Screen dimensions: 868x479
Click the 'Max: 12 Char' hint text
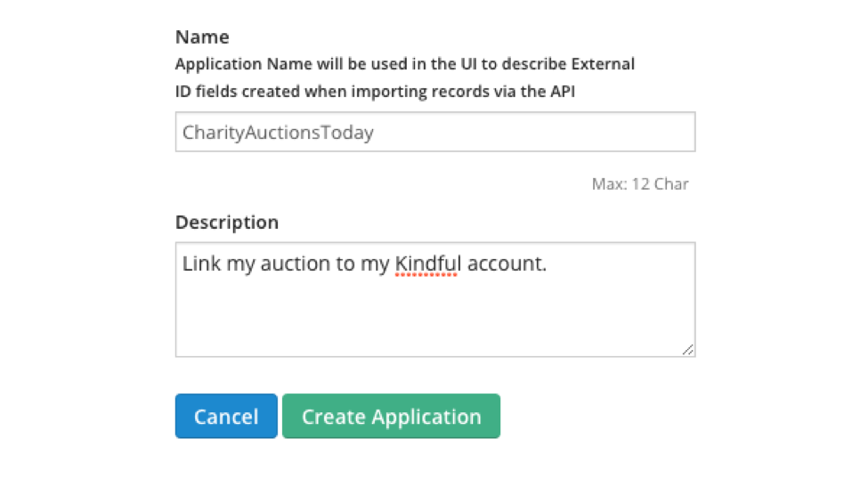(x=640, y=183)
